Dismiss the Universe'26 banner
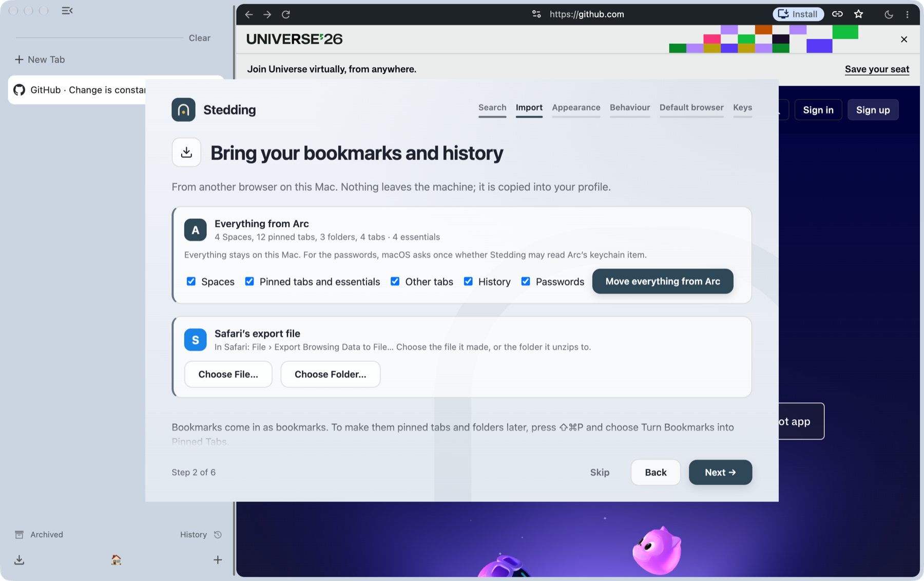924x581 pixels. tap(904, 39)
